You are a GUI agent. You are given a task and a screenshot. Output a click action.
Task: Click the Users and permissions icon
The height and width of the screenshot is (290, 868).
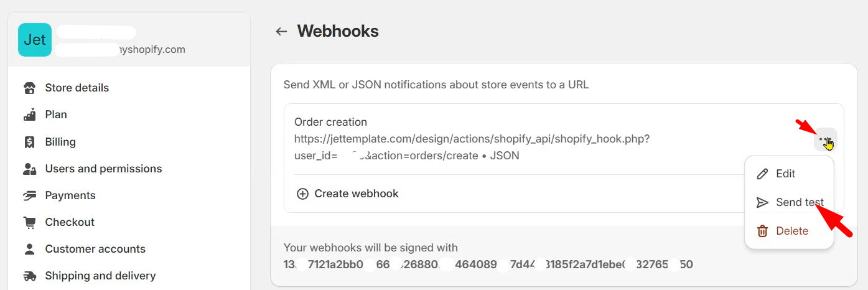click(x=29, y=169)
